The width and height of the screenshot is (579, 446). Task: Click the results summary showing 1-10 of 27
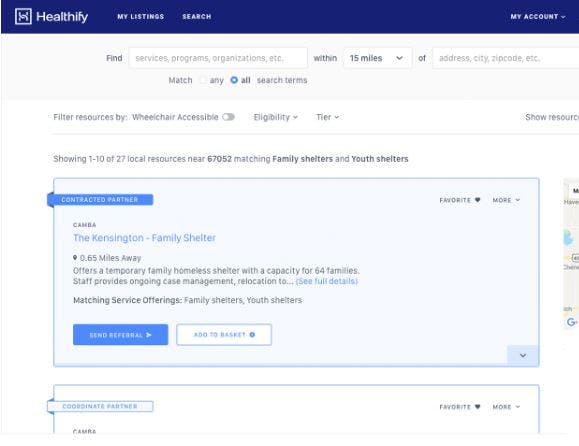coord(231,159)
